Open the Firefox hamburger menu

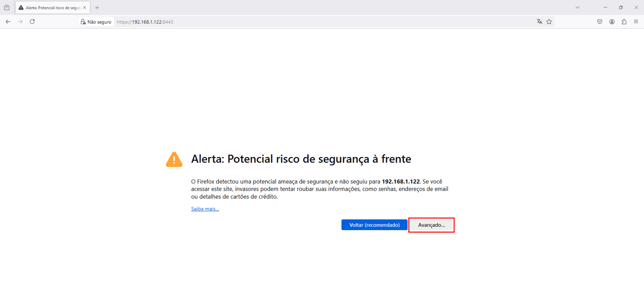(636, 22)
